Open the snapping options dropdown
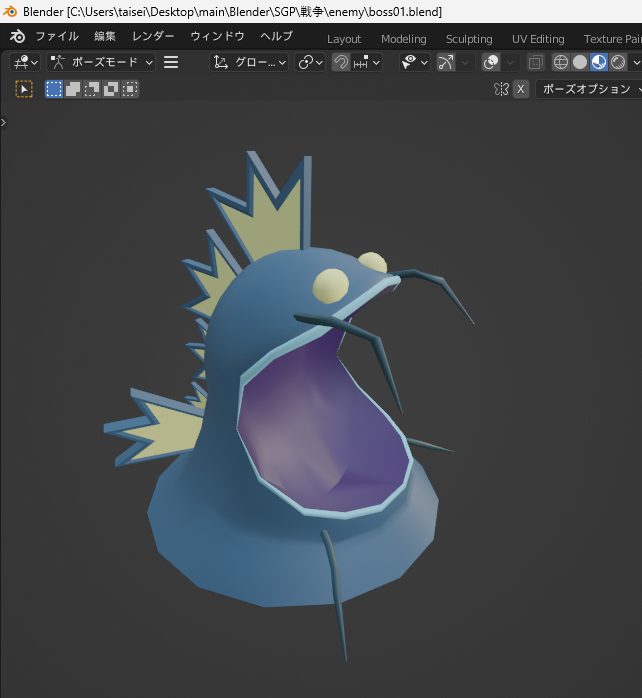 [366, 62]
